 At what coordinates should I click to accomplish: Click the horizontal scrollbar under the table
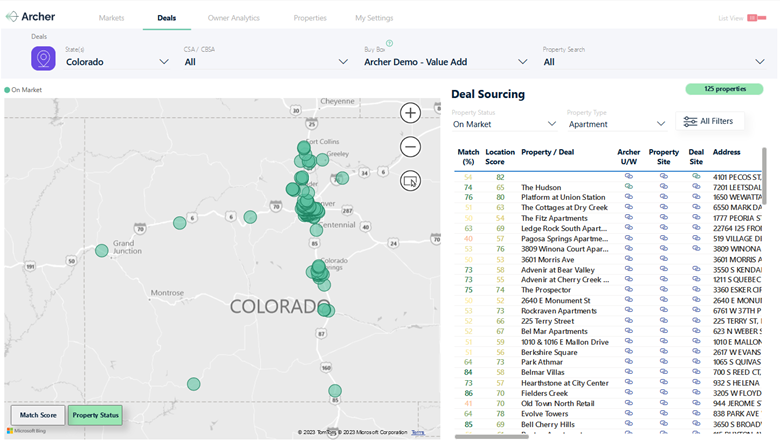[491, 437]
